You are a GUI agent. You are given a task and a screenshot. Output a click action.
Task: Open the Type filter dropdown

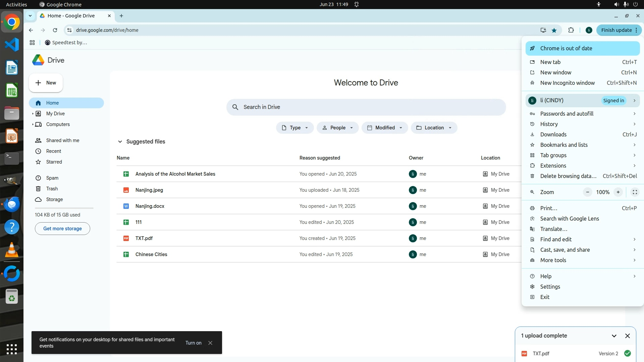[295, 128]
